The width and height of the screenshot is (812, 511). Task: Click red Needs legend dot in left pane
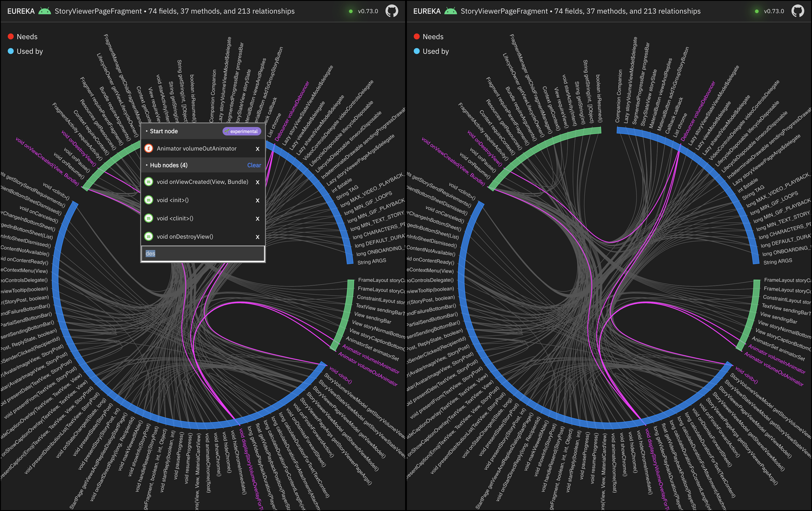[11, 37]
